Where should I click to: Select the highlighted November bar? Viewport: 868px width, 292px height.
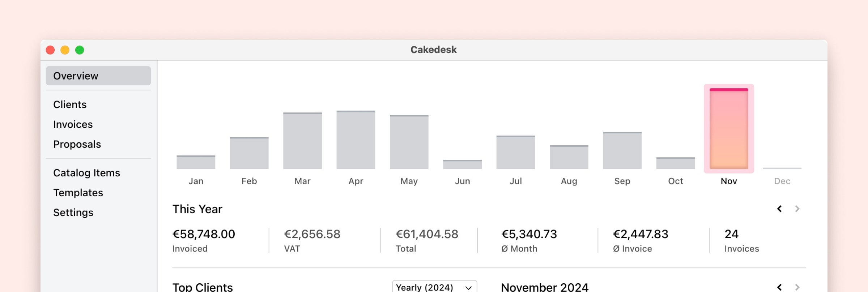coord(729,129)
